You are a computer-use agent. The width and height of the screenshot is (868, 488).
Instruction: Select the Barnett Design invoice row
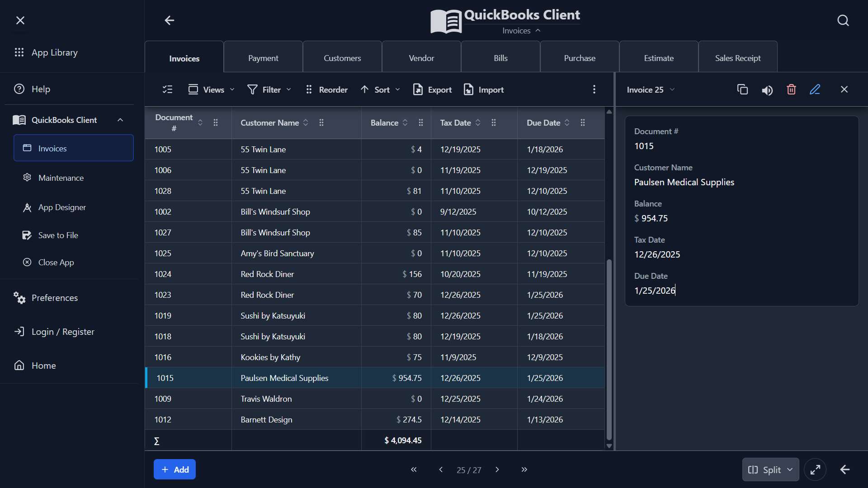[x=375, y=419]
